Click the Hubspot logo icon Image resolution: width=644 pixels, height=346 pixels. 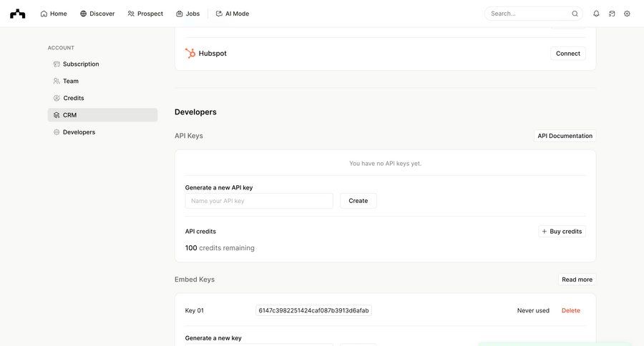[190, 54]
